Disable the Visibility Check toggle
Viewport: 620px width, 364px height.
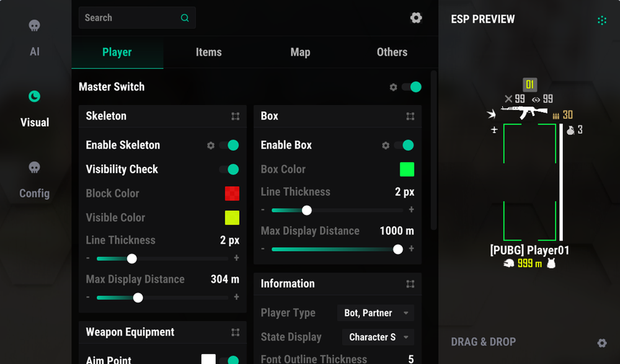229,169
